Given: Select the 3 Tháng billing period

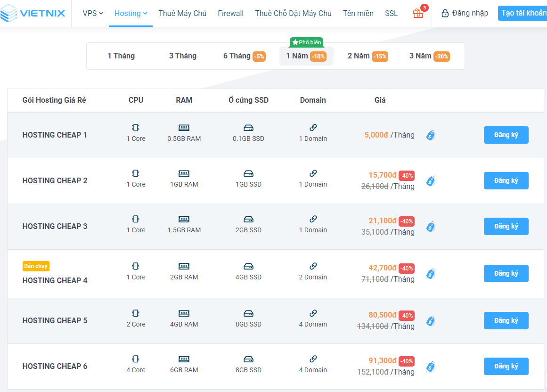Looking at the screenshot, I should coord(183,56).
